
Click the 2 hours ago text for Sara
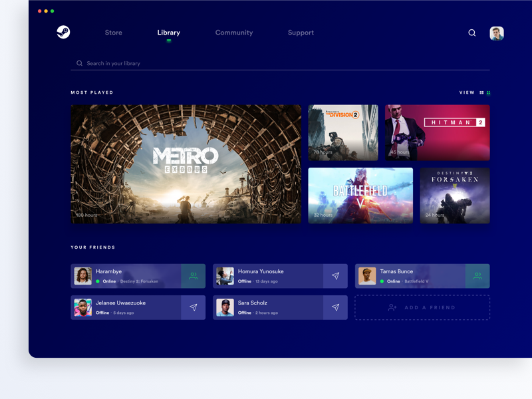point(267,313)
